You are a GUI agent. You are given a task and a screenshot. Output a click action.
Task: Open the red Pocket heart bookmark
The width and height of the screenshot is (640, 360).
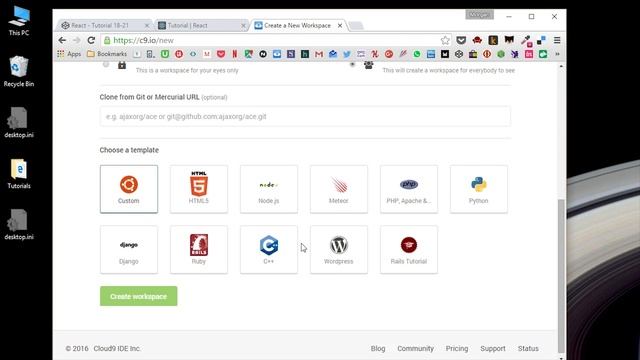pyautogui.click(x=221, y=54)
